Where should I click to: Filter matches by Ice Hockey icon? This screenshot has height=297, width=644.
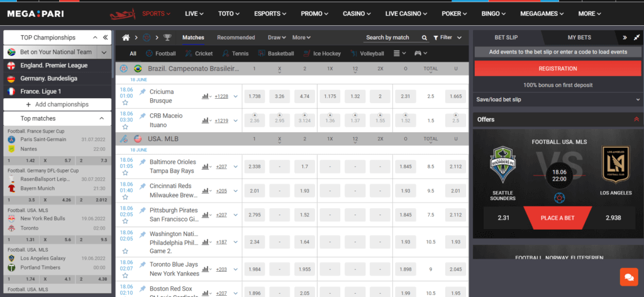point(306,53)
